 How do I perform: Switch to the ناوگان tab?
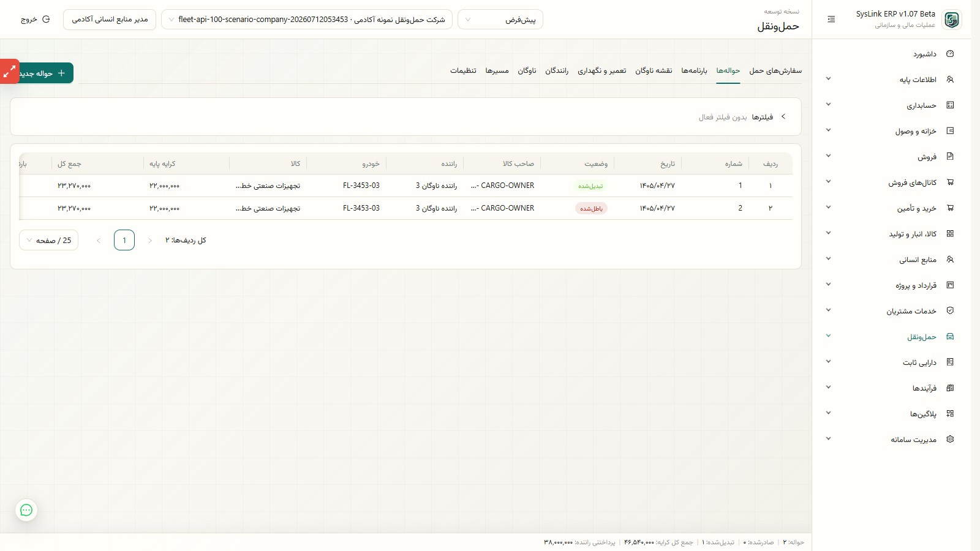tap(527, 71)
